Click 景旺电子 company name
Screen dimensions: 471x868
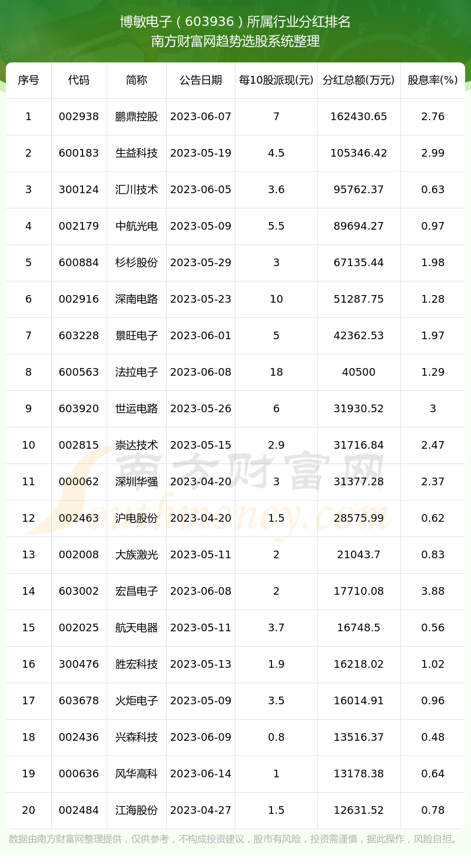[x=137, y=336]
